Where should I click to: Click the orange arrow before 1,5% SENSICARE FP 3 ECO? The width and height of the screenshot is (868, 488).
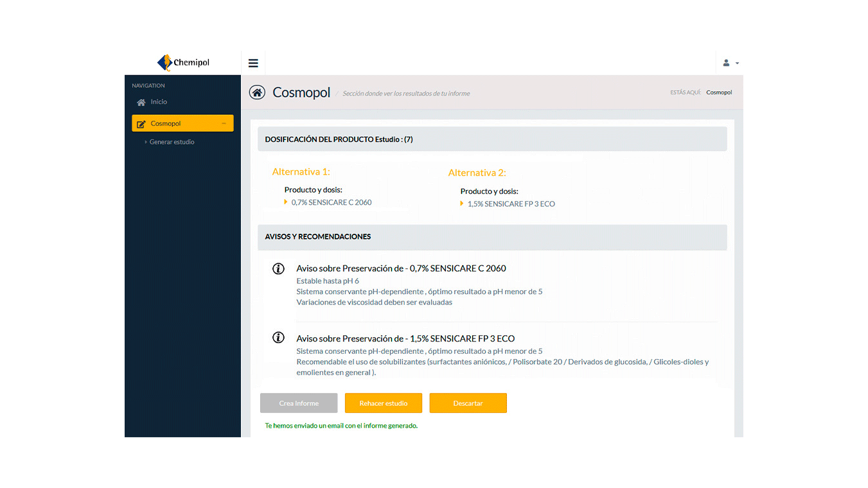click(x=461, y=204)
